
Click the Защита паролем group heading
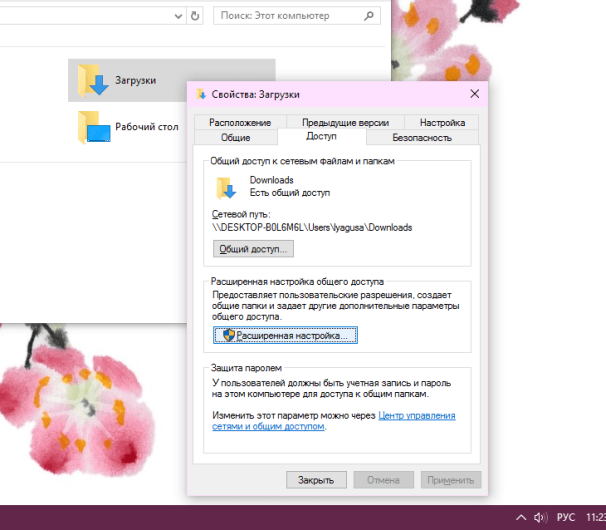246,368
